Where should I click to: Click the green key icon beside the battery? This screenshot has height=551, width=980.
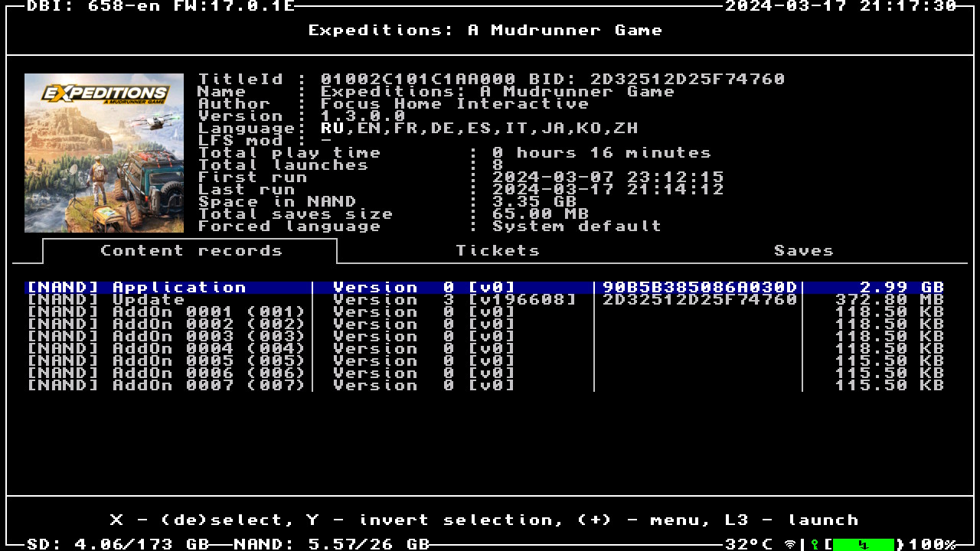815,544
